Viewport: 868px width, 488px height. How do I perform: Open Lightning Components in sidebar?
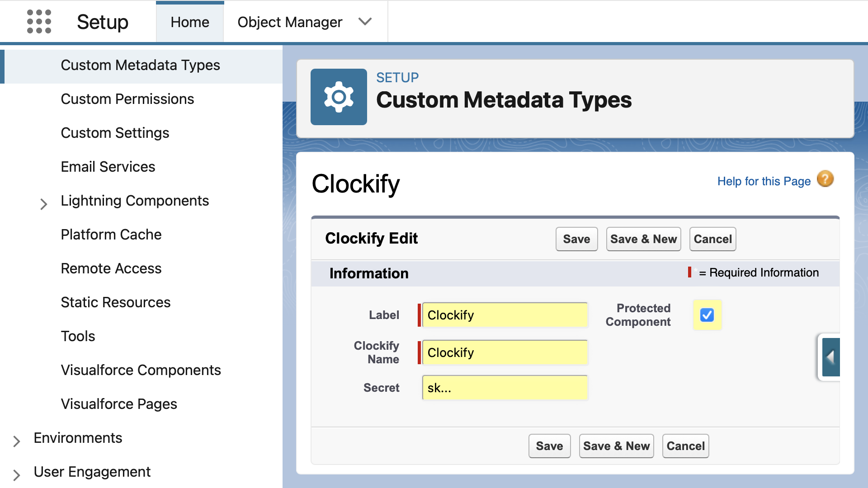(135, 201)
